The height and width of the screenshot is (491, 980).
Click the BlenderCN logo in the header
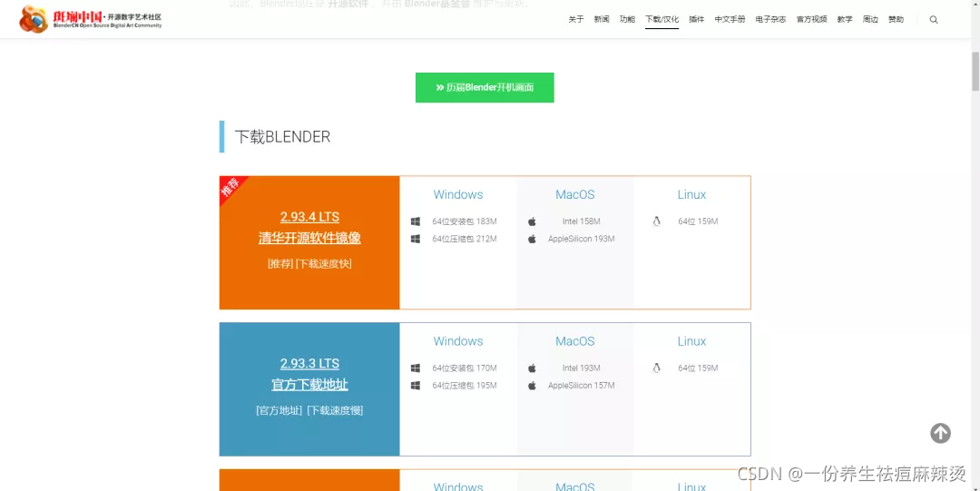[x=90, y=19]
